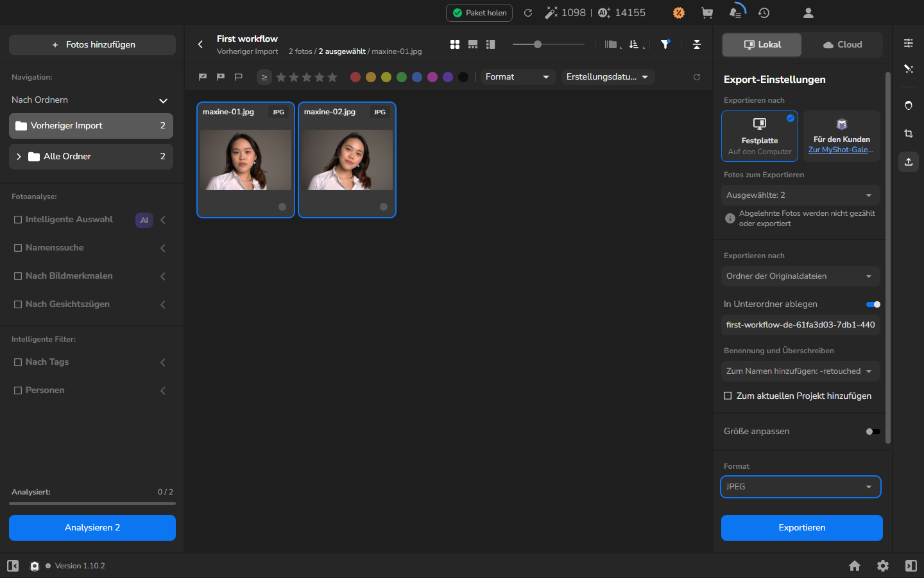The width and height of the screenshot is (924, 578).
Task: Open the adjustments sliders icon in right sidebar
Action: point(909,43)
